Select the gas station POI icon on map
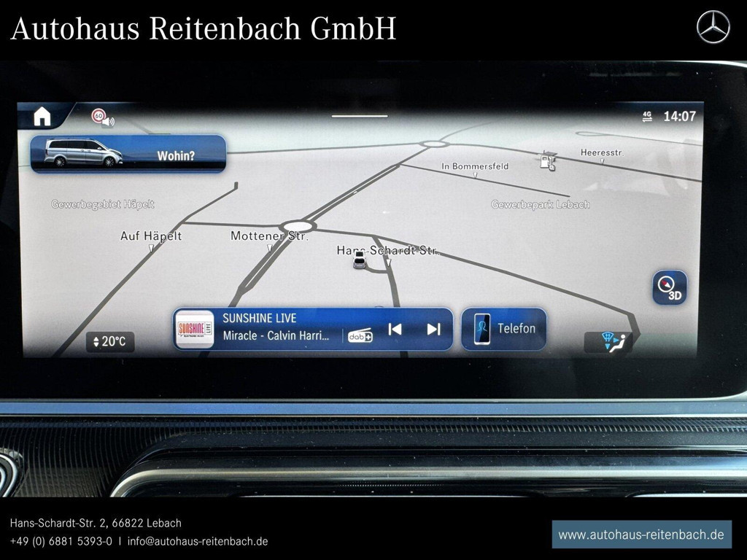This screenshot has width=747, height=560. pyautogui.click(x=547, y=160)
